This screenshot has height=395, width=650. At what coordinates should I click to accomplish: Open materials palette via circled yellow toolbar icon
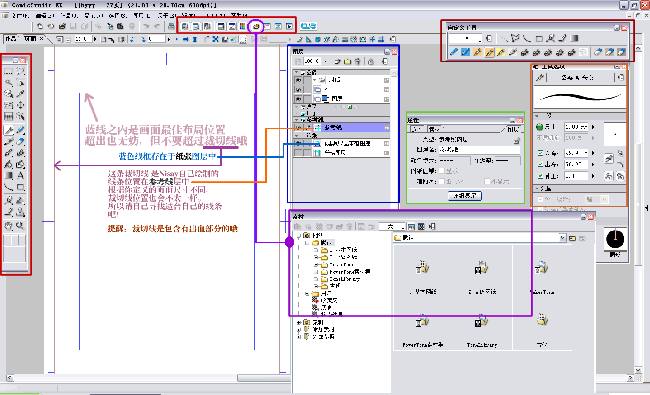pos(256,26)
